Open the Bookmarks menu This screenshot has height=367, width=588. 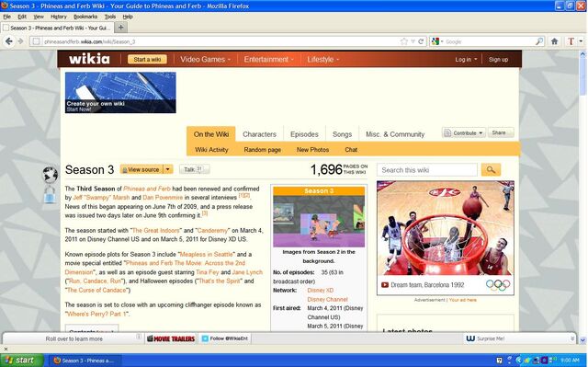pos(85,17)
